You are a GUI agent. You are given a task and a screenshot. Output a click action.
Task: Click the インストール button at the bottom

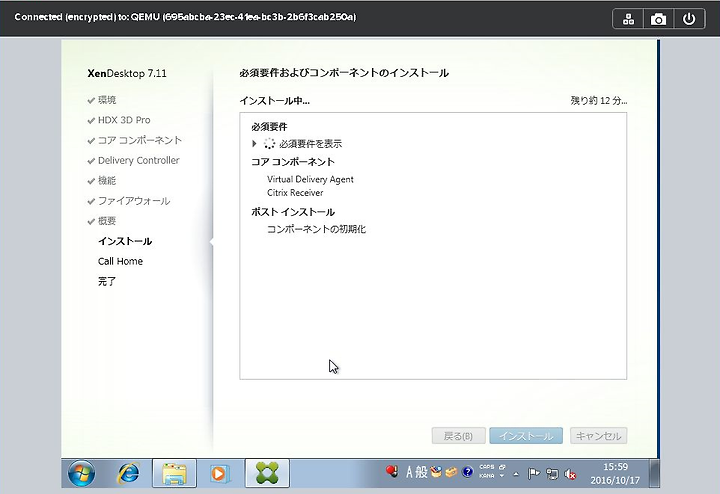click(x=526, y=436)
